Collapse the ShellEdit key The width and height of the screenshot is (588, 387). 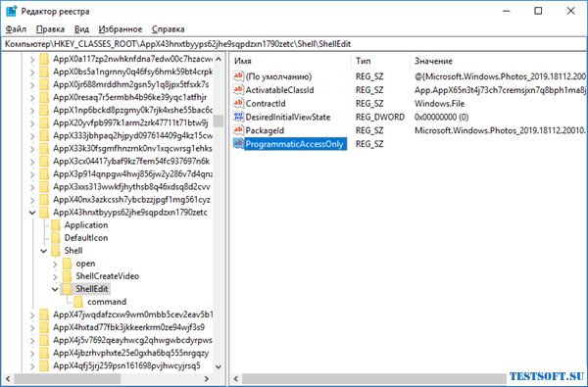55,289
